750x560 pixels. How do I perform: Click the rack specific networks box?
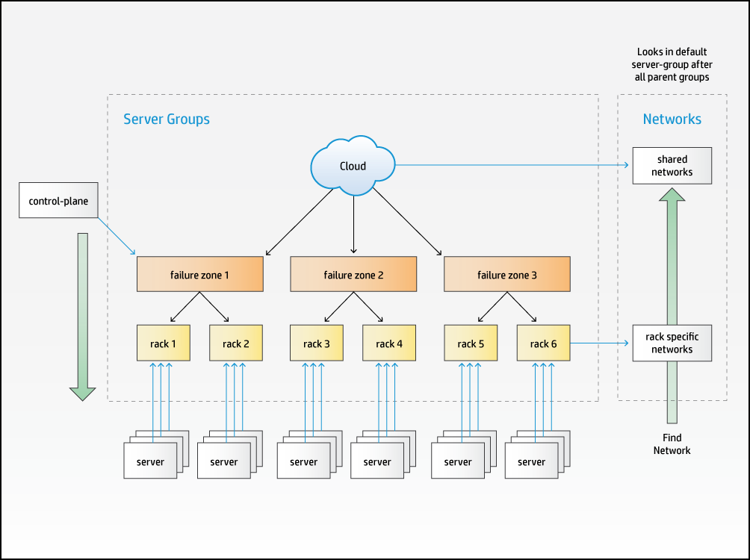coord(672,343)
